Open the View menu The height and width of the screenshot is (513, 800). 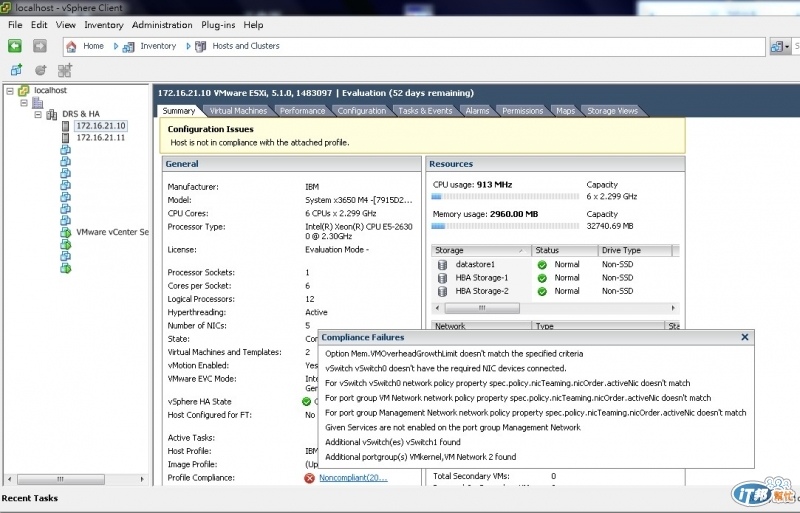(x=66, y=25)
